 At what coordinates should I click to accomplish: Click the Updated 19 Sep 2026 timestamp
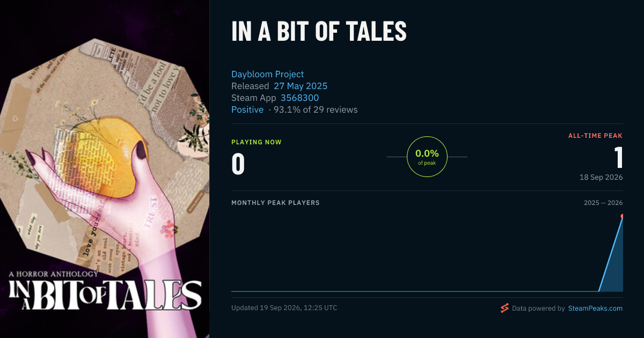(x=284, y=308)
